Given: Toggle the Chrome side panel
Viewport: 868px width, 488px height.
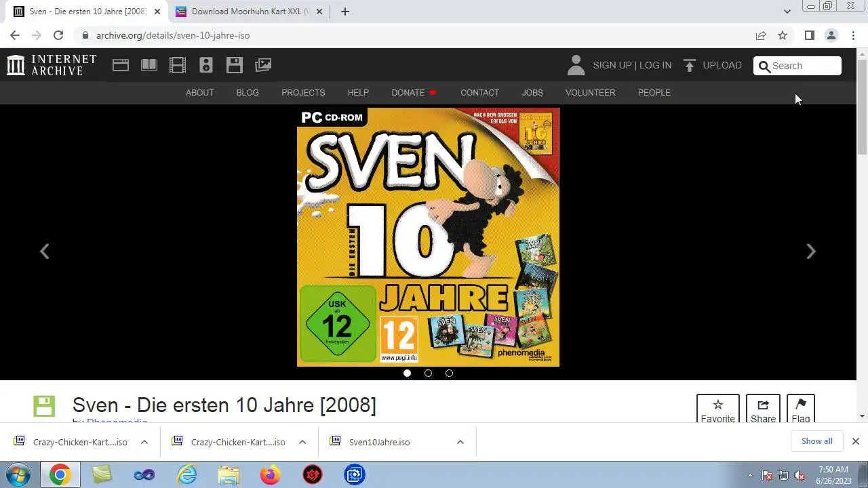Looking at the screenshot, I should pos(809,35).
